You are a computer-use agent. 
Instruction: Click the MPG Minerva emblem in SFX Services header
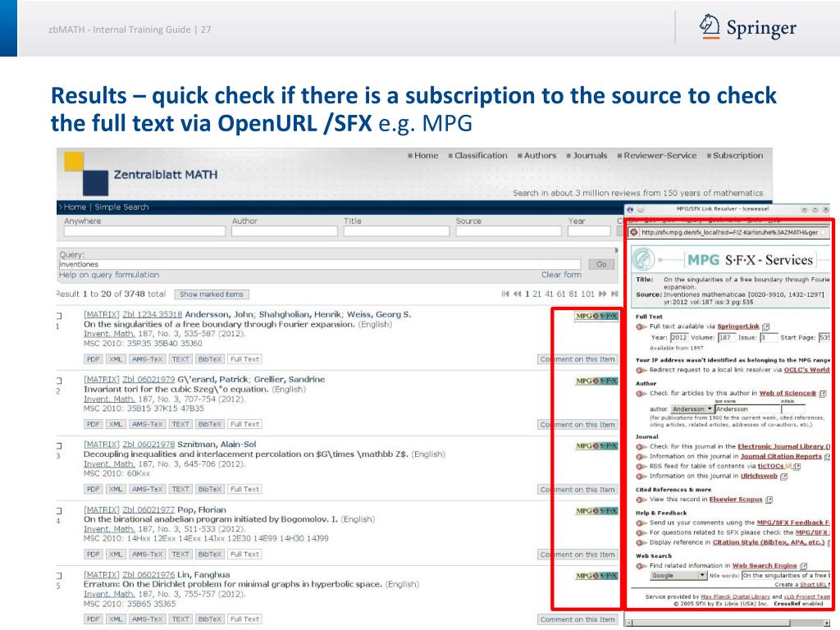pyautogui.click(x=643, y=260)
